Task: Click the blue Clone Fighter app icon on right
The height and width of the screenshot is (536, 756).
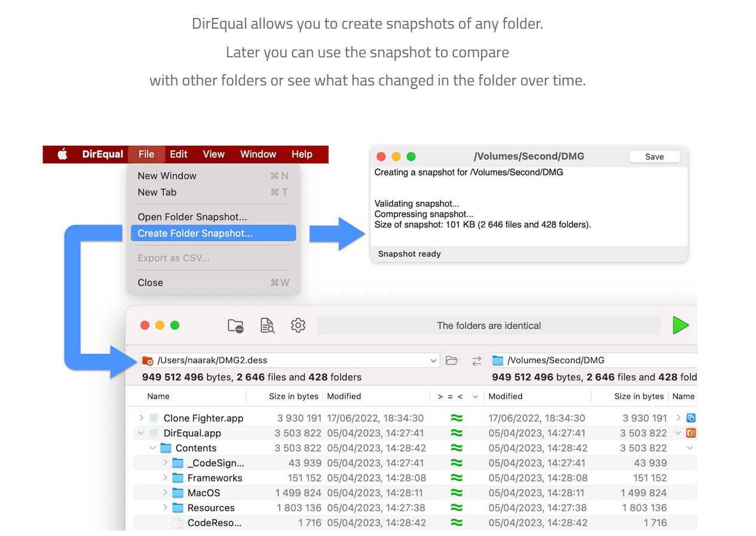Action: 691,418
